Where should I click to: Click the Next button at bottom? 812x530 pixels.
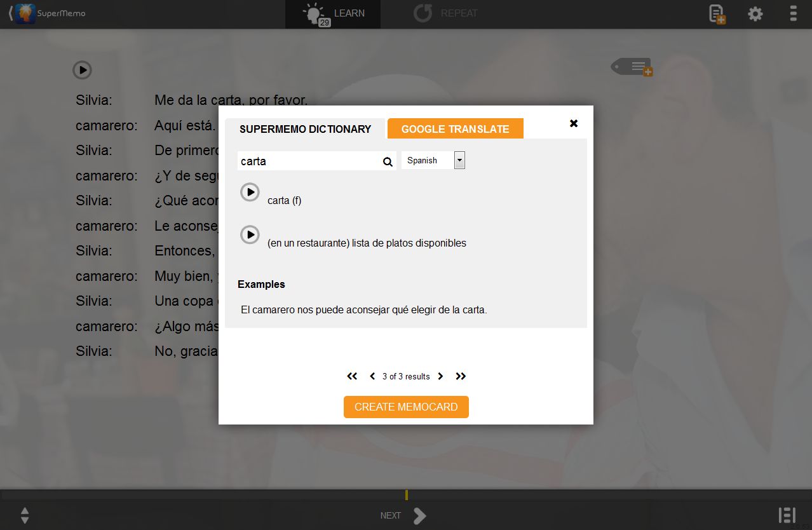pyautogui.click(x=403, y=515)
